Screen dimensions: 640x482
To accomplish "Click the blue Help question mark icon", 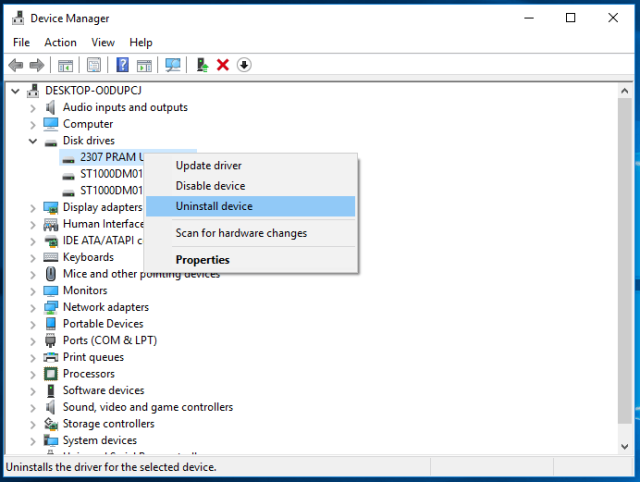I will coord(122,65).
